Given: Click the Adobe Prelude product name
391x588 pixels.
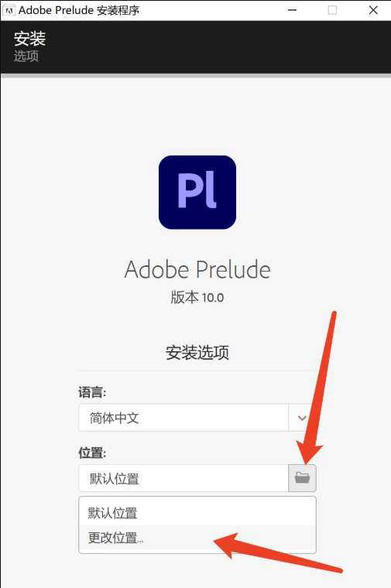Looking at the screenshot, I should 197,269.
